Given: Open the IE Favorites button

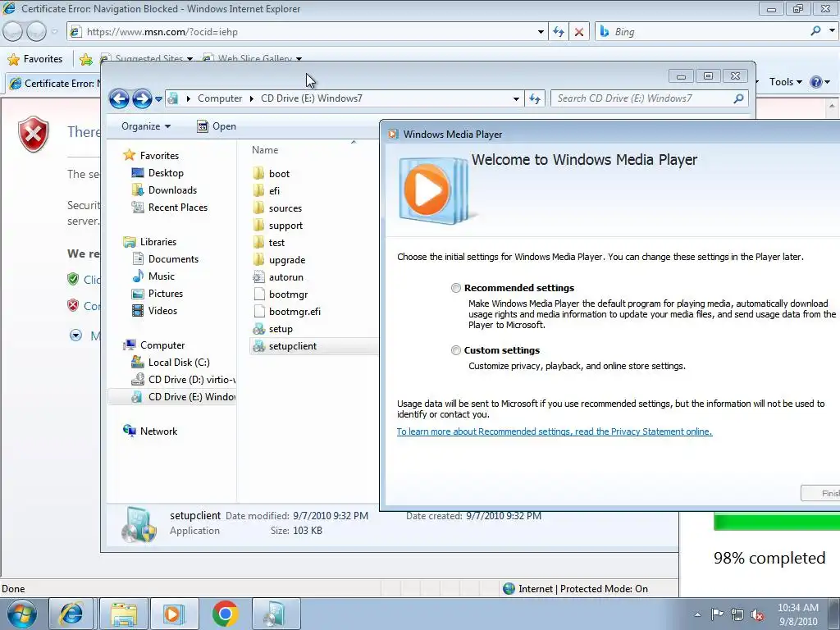Looking at the screenshot, I should pos(36,59).
